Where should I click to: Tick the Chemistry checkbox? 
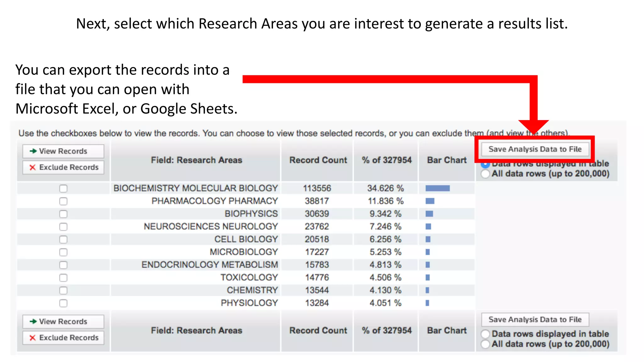pyautogui.click(x=64, y=290)
